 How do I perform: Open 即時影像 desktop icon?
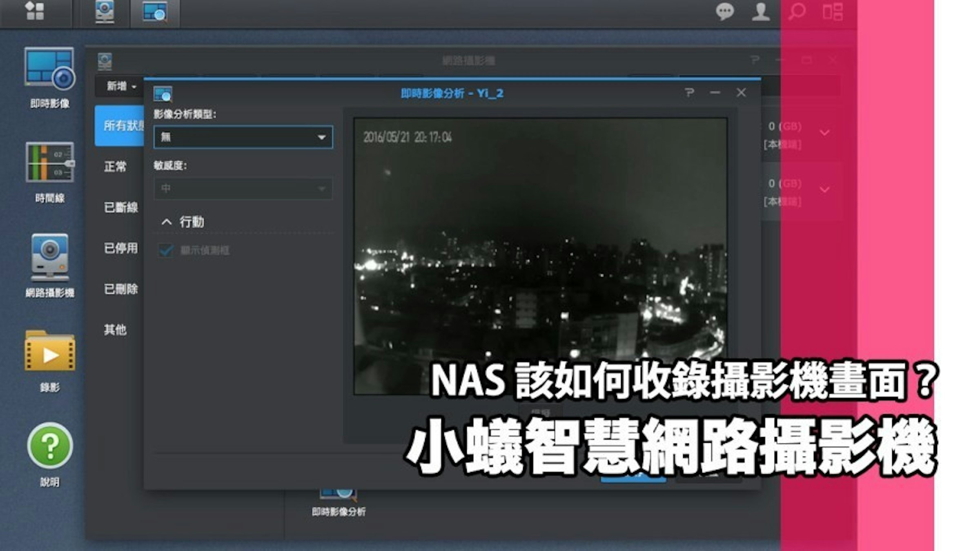50,78
